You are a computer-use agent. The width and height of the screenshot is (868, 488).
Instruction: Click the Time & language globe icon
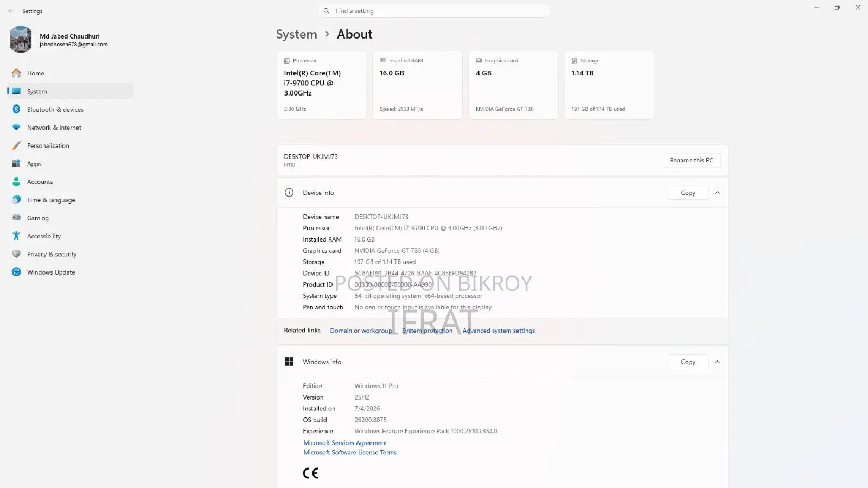[x=16, y=200]
